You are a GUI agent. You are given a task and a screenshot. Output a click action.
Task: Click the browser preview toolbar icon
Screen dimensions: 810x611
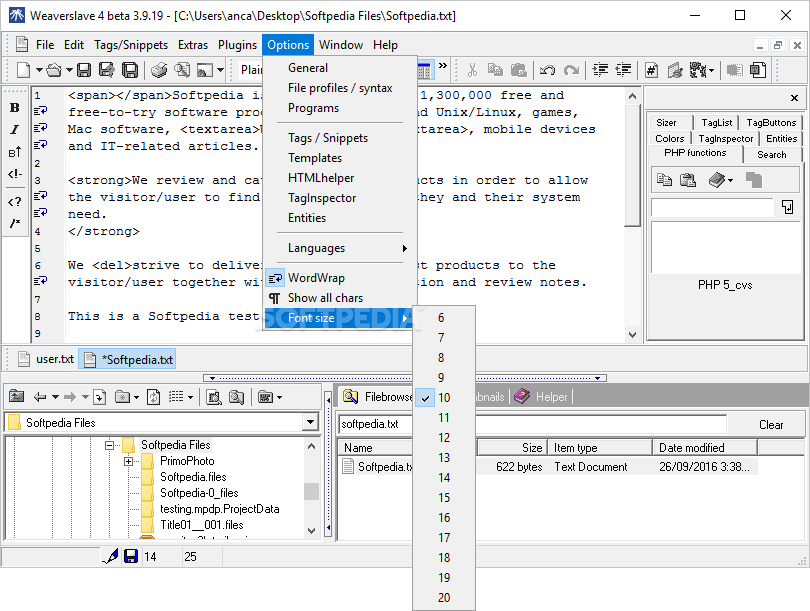click(x=205, y=70)
